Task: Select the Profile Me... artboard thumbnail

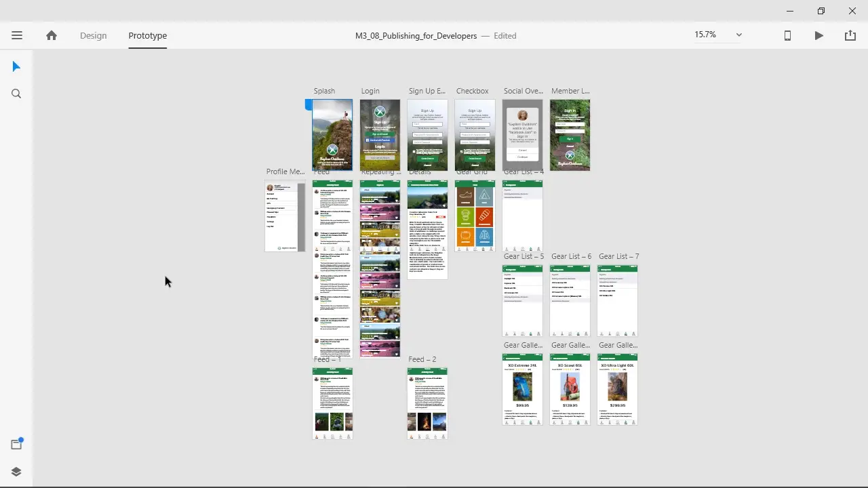Action: point(285,216)
